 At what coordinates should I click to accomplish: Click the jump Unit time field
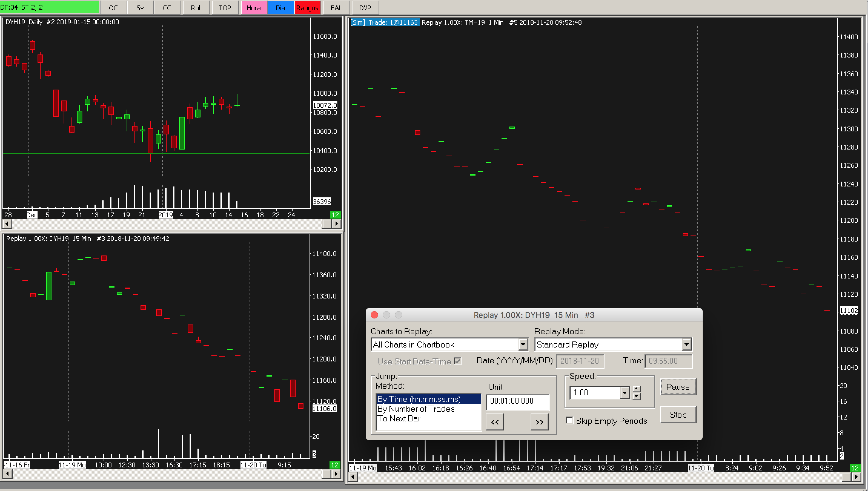click(x=517, y=401)
